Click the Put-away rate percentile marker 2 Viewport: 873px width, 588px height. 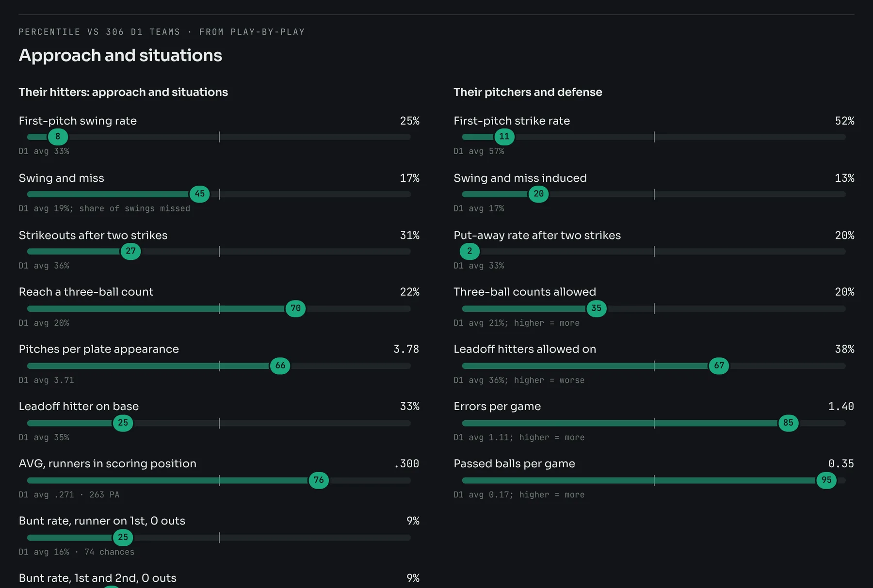pyautogui.click(x=469, y=251)
